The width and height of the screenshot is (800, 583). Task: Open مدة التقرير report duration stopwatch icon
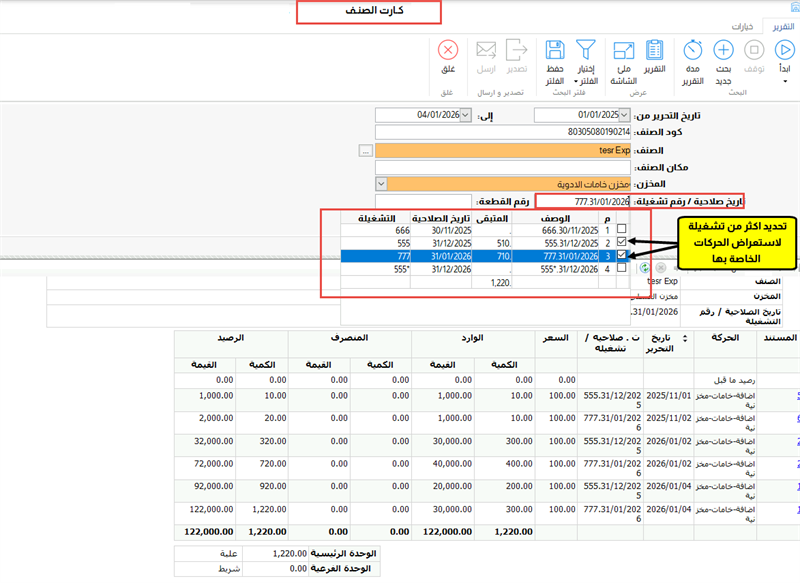(x=692, y=49)
